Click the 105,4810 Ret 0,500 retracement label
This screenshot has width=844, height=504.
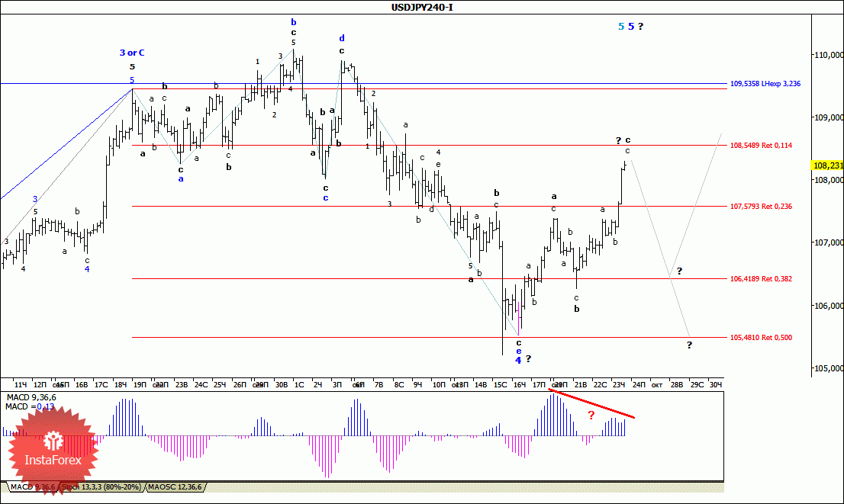[761, 338]
